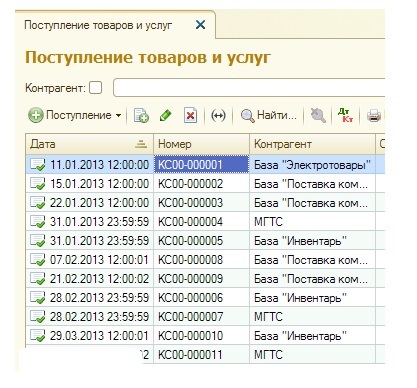Image resolution: width=417 pixels, height=388 pixels.
Task: Open the Поступление dropdown arrow
Action: (x=118, y=116)
